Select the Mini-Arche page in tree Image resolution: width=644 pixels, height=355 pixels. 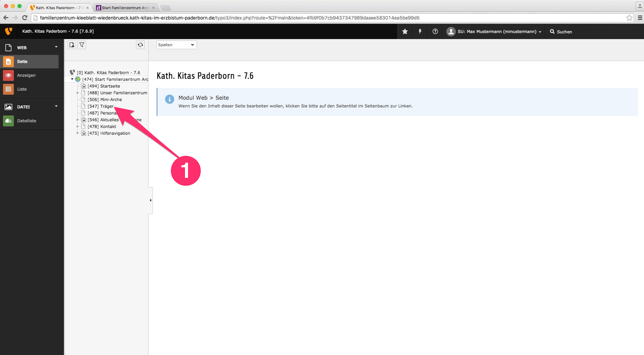coord(111,100)
